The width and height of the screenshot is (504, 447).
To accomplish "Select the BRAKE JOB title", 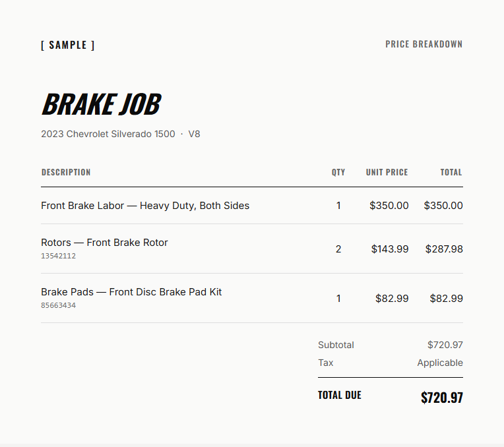I will 101,104.
